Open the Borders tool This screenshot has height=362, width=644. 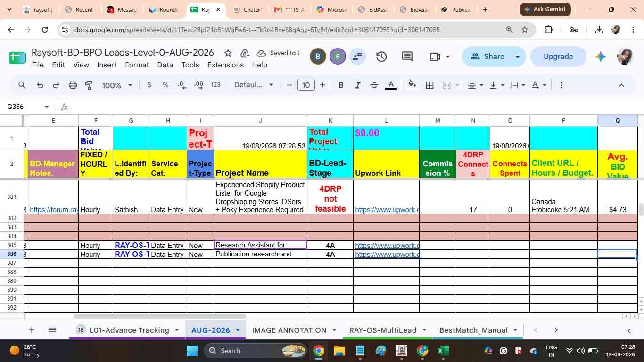click(429, 85)
